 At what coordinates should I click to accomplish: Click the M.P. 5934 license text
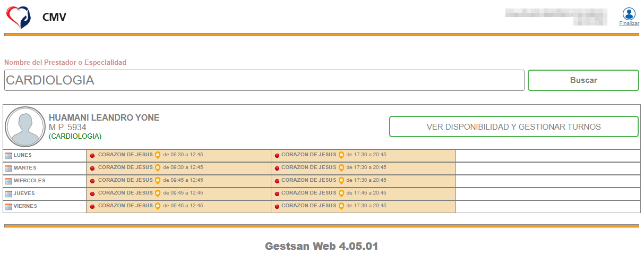(67, 128)
